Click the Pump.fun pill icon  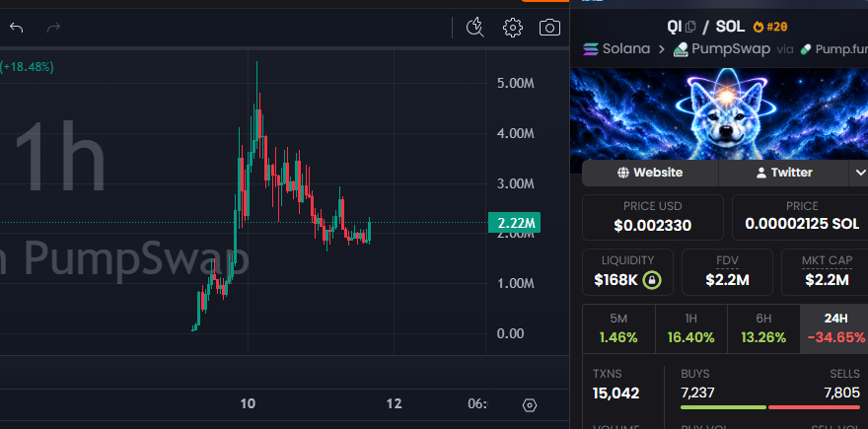pos(806,49)
